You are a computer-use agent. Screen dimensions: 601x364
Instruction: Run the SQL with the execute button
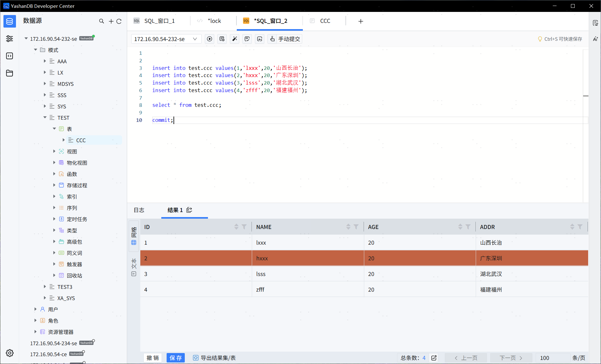[x=210, y=39]
